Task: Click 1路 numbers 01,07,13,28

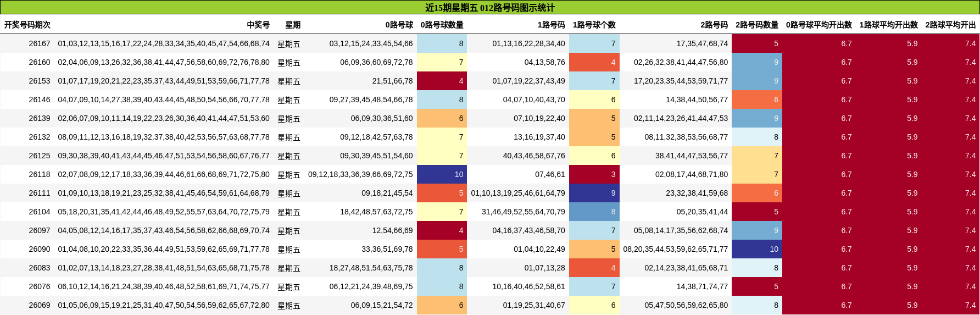Action: point(545,268)
